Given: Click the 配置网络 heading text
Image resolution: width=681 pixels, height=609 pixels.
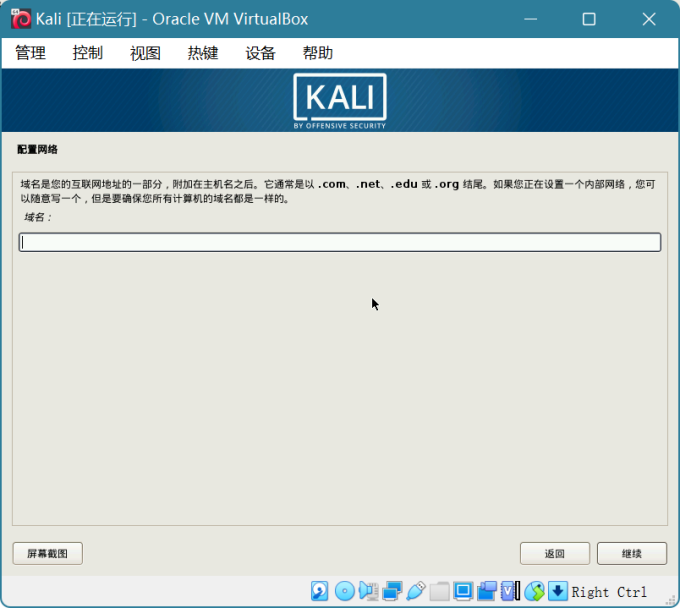Looking at the screenshot, I should [37, 149].
